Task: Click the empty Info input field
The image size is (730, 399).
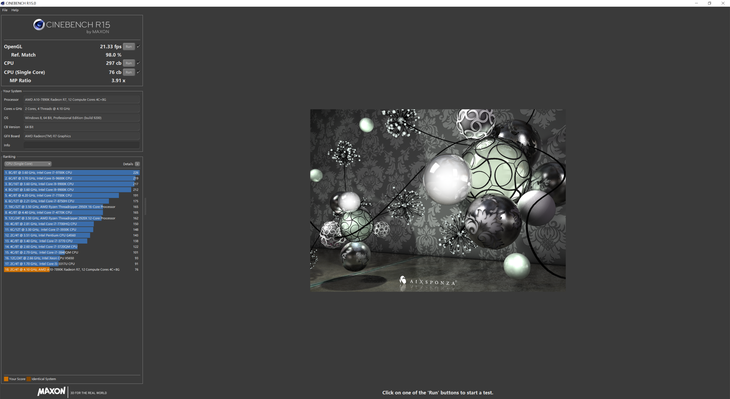Action: tap(81, 145)
